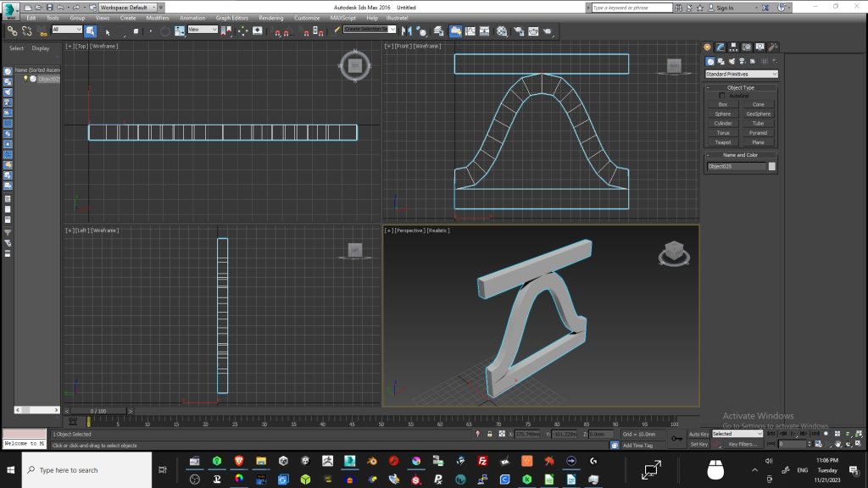868x488 pixels.
Task: Open the Selected key filter dropdown
Action: (x=737, y=434)
